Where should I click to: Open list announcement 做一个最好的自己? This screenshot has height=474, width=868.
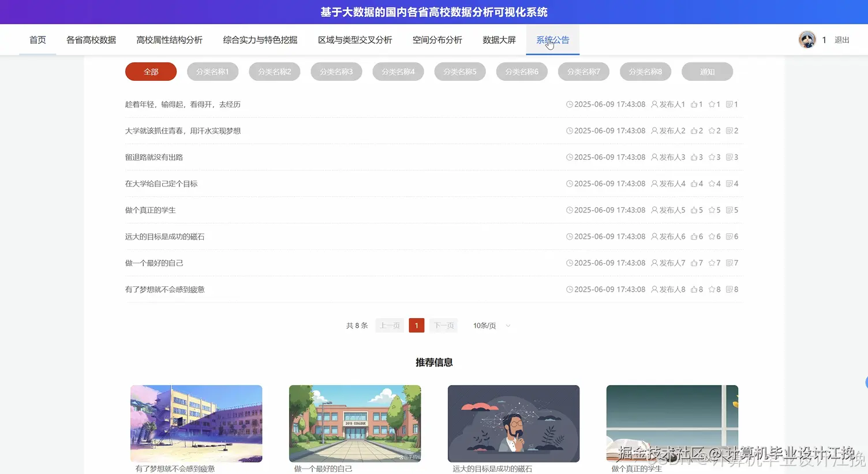click(154, 263)
